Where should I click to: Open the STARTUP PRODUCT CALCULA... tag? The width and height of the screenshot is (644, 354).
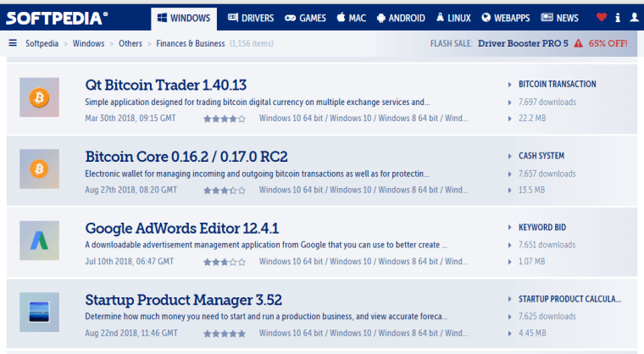pyautogui.click(x=570, y=299)
